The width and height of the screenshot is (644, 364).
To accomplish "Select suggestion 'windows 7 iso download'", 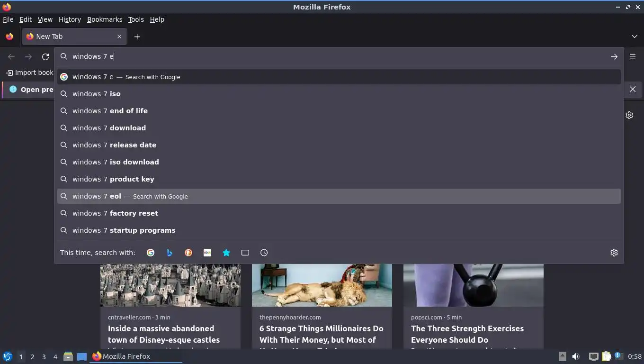I will coord(339,162).
